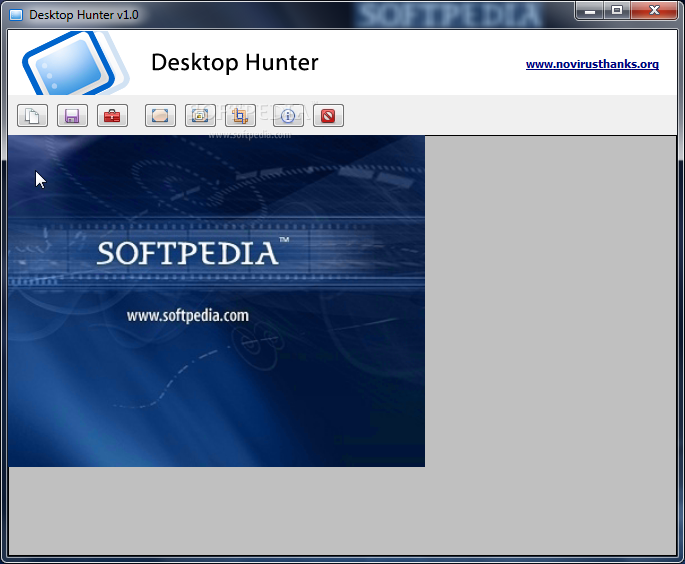Screen dimensions: 685x564
Task: Click the Desktop Hunter logo image
Action: [x=76, y=63]
